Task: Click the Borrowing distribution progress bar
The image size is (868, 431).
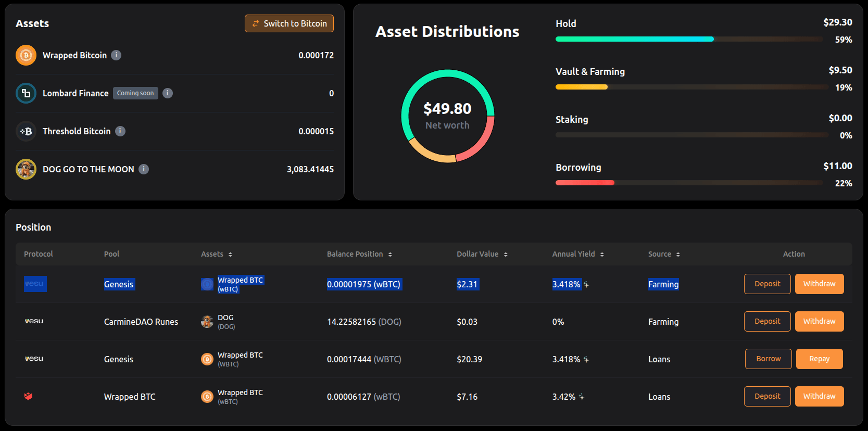Action: [x=689, y=183]
